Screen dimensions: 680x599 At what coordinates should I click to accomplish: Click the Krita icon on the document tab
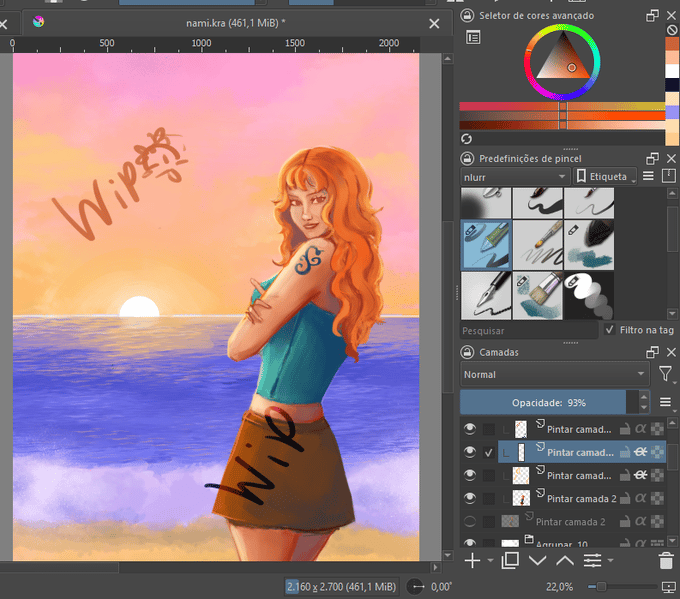click(38, 21)
